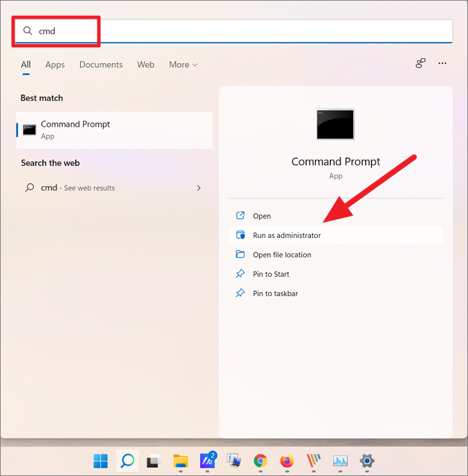The image size is (468, 476).
Task: Expand cmd web results with the chevron arrow
Action: 198,188
